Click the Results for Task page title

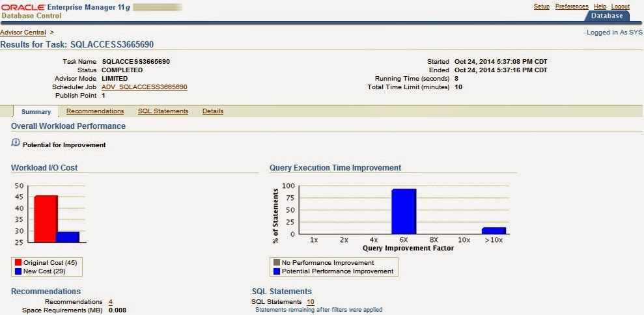(77, 44)
